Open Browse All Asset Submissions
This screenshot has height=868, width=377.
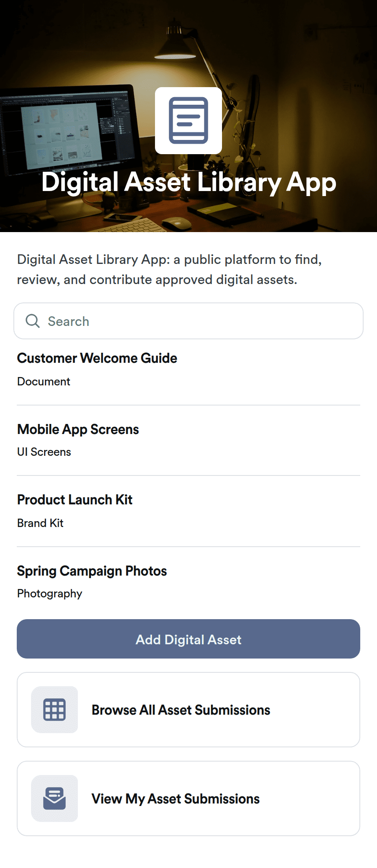tap(188, 710)
